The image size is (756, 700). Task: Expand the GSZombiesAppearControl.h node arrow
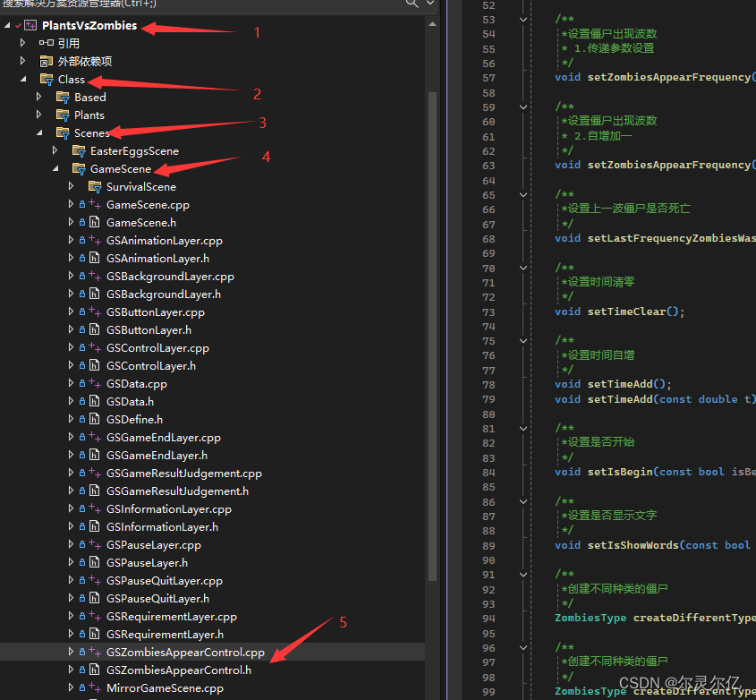[x=71, y=670]
